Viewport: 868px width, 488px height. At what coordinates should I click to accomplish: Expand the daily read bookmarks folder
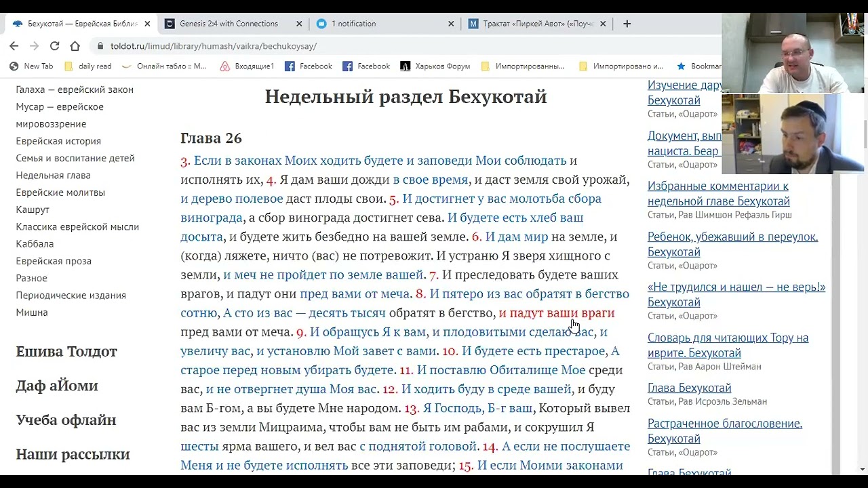click(x=87, y=66)
